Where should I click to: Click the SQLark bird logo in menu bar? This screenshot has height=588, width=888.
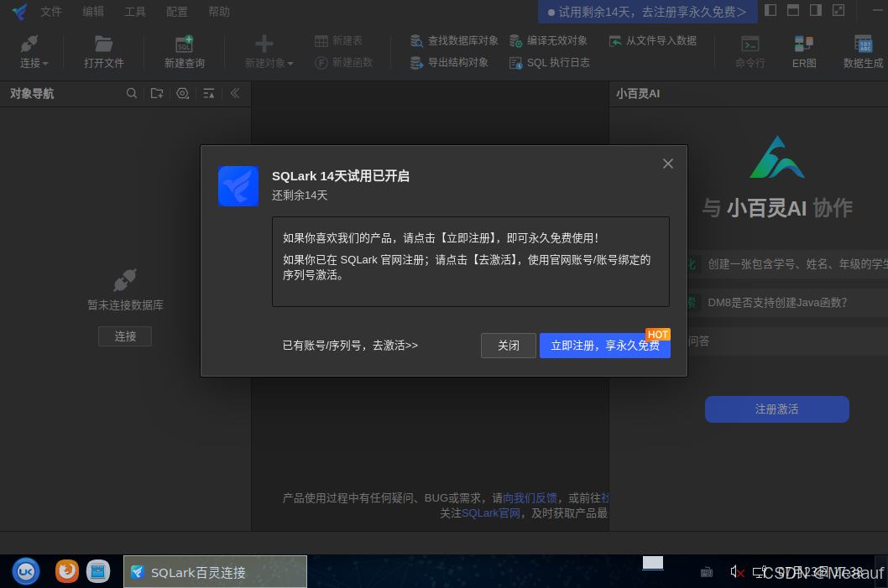20,12
